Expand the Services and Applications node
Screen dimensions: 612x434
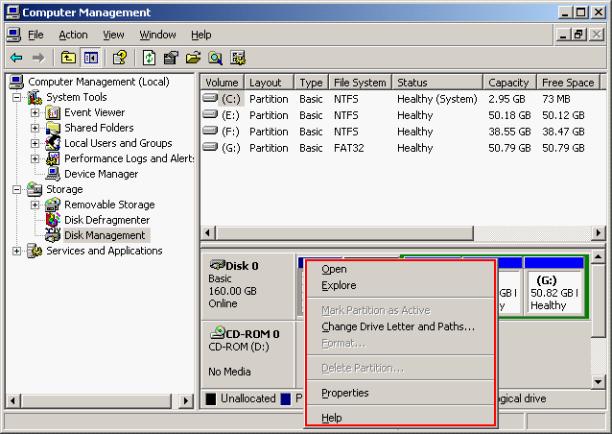[x=16, y=251]
